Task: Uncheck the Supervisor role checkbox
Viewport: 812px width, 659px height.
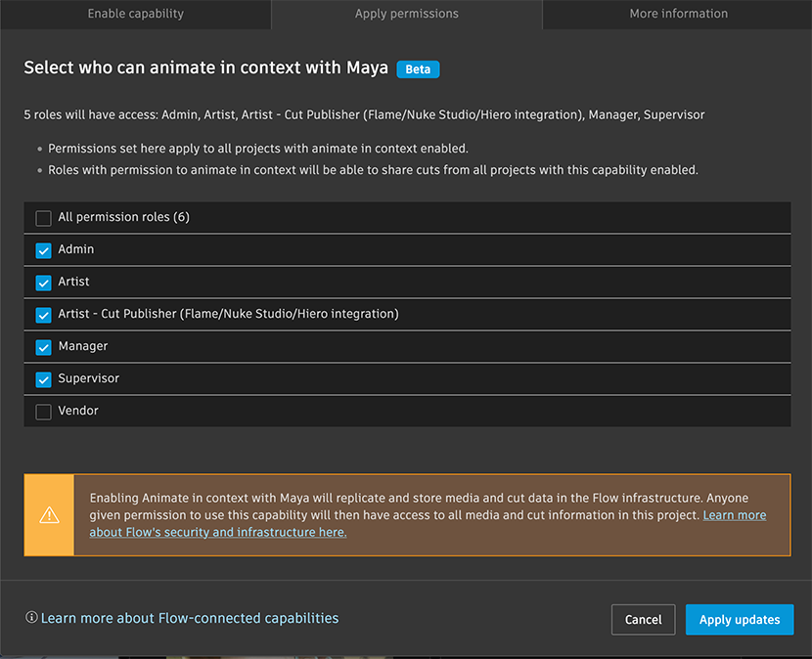Action: (x=43, y=379)
